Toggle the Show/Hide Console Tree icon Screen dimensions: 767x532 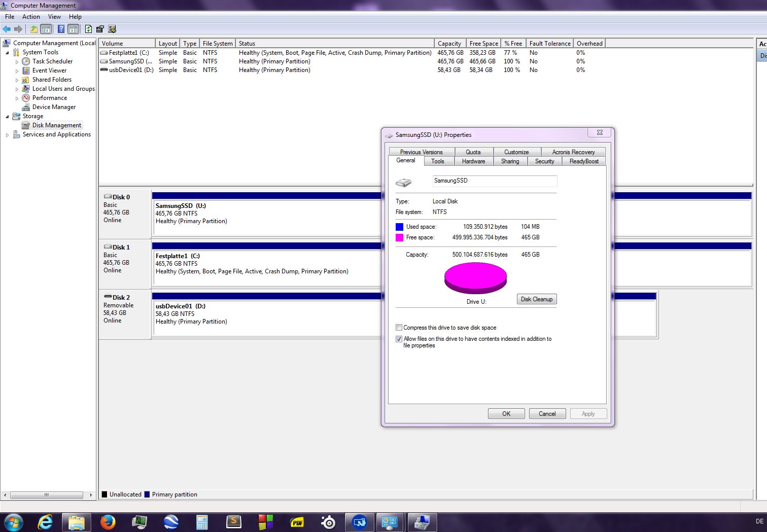pos(46,29)
